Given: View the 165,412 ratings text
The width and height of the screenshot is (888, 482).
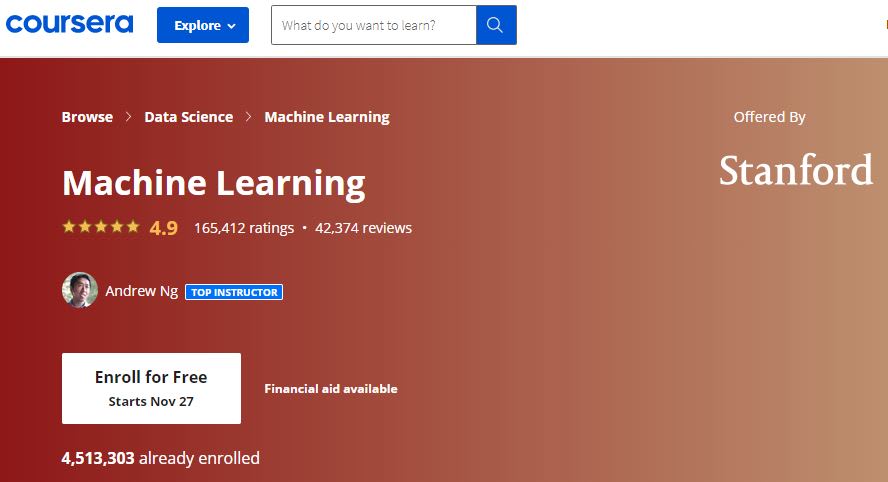Looking at the screenshot, I should 244,228.
